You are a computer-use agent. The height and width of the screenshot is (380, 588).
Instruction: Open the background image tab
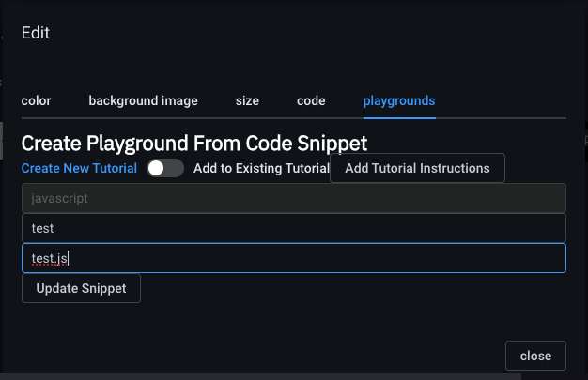tap(143, 100)
